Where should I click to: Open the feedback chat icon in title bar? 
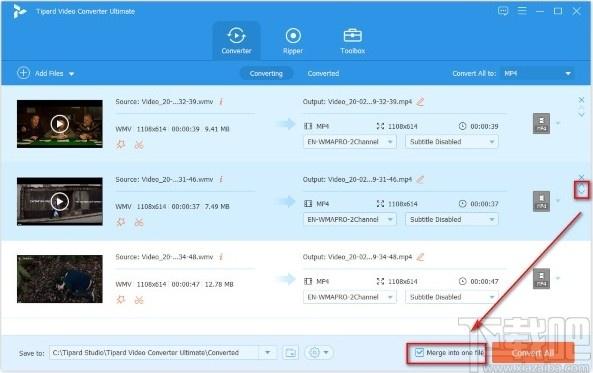503,11
